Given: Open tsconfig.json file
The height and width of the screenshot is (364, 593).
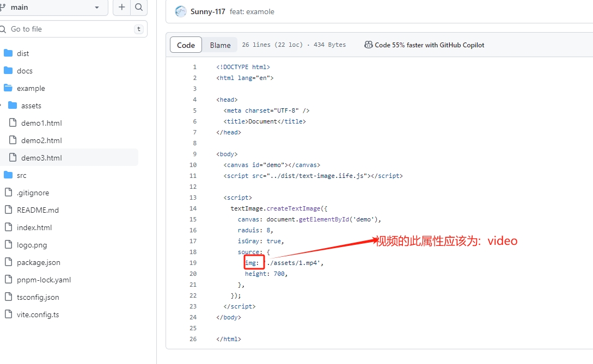Looking at the screenshot, I should [38, 297].
